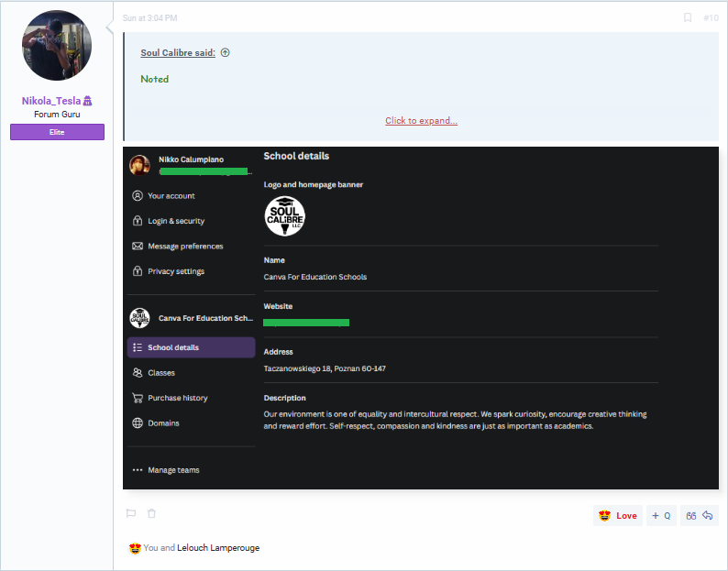Follow the 'Soul Calibre said:' quote link
728x571 pixels.
[x=178, y=53]
